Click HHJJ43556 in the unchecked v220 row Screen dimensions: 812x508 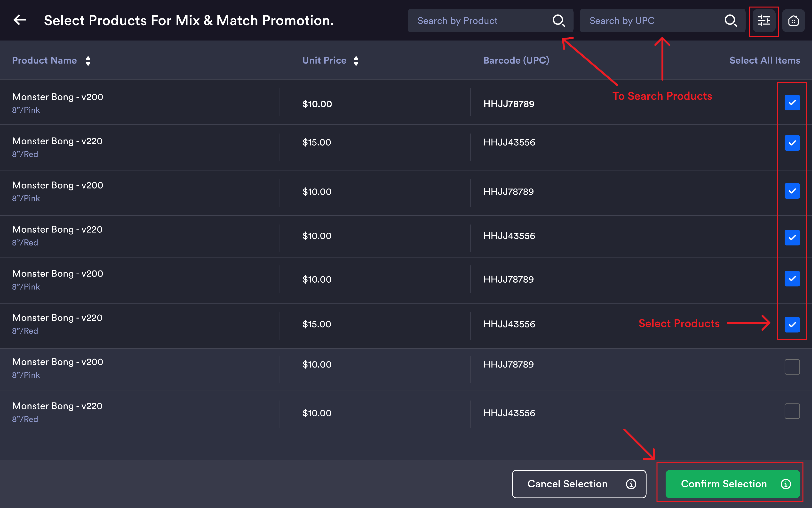pyautogui.click(x=509, y=413)
